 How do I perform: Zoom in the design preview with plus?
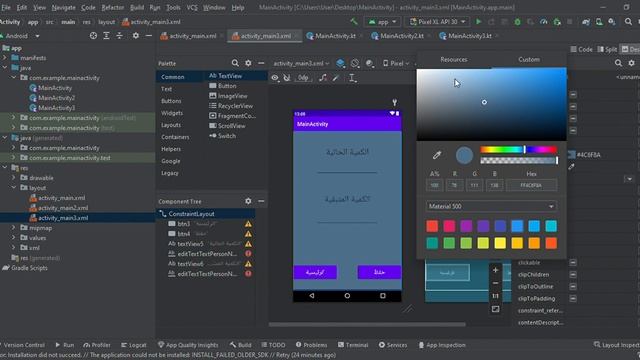[495, 270]
